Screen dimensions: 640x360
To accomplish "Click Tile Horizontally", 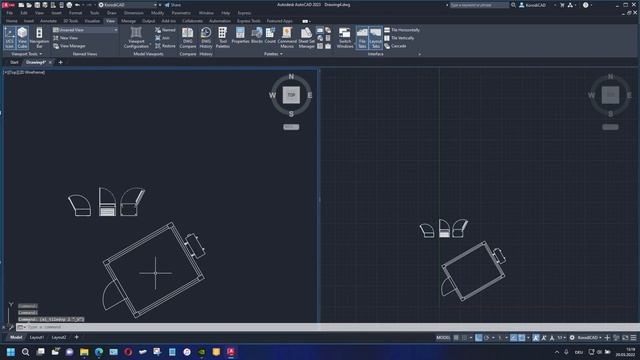I will pyautogui.click(x=402, y=30).
